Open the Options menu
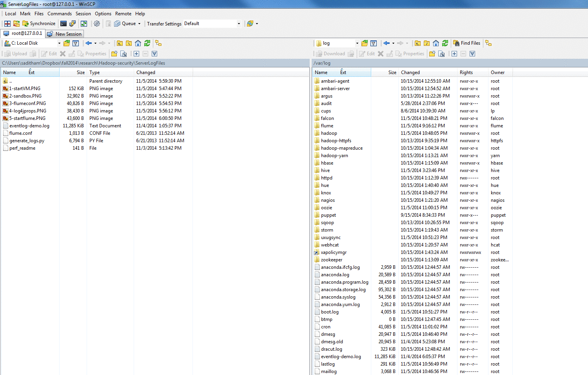Image resolution: width=588 pixels, height=375 pixels. [x=103, y=14]
